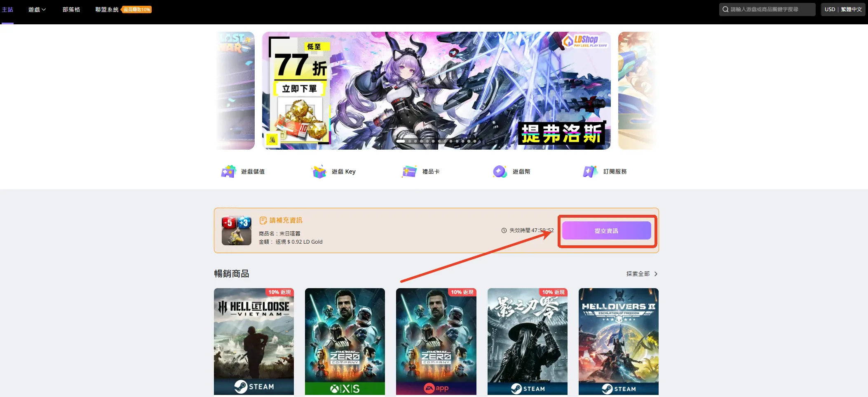This screenshot has width=868, height=397.
Task: Click the magnifier icon in the search box
Action: [x=725, y=9]
